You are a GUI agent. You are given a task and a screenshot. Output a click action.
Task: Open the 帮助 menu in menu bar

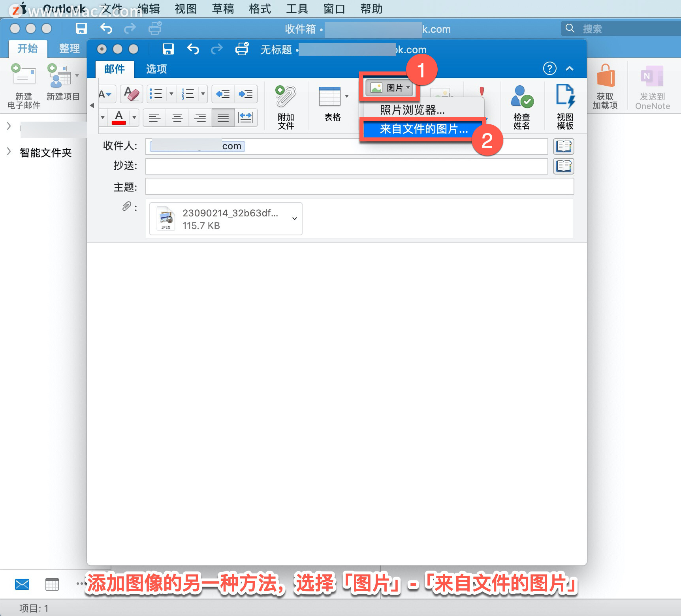[371, 9]
